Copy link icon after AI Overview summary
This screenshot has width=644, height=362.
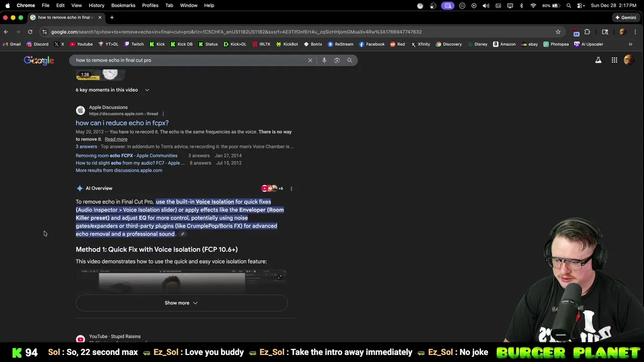click(183, 234)
